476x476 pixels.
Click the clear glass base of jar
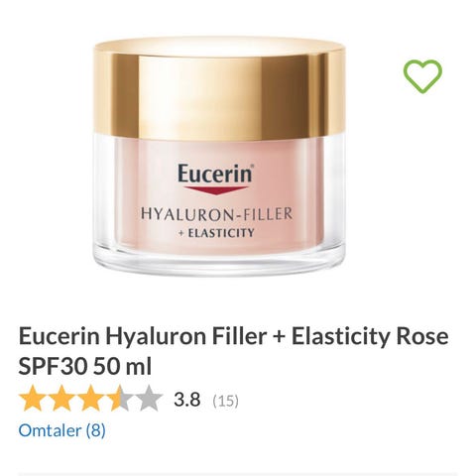click(x=219, y=261)
